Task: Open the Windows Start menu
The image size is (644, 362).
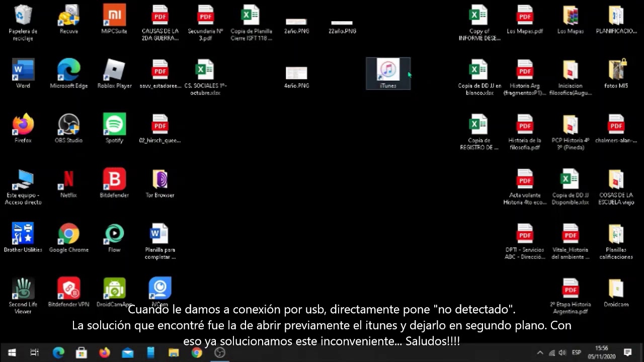Action: [12, 352]
